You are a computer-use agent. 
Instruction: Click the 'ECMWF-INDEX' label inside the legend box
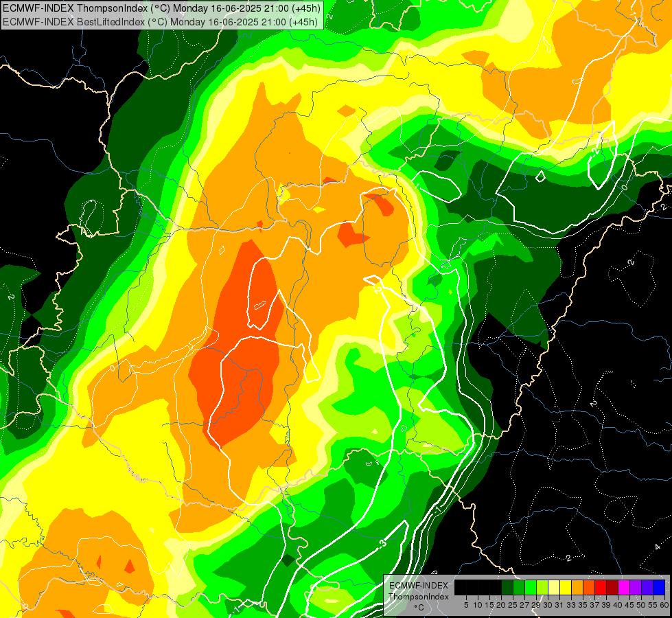(x=419, y=586)
